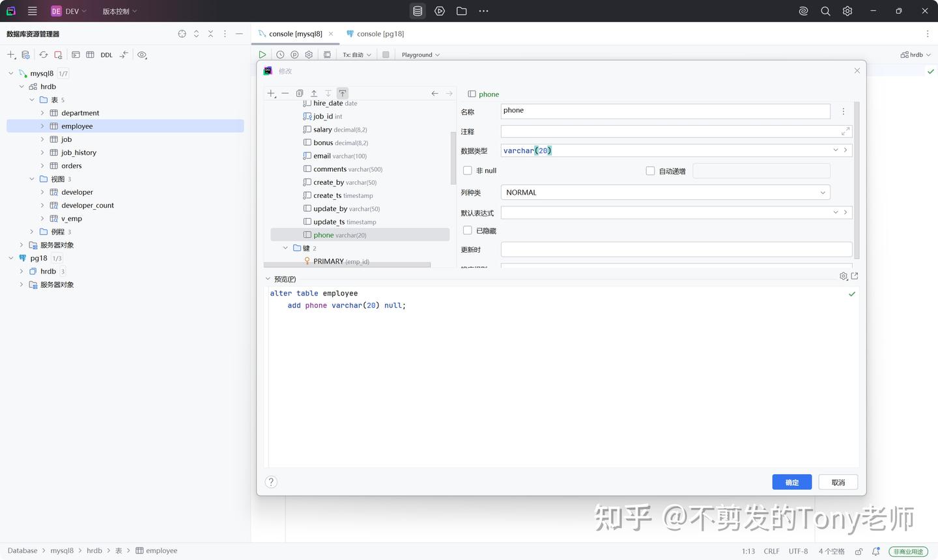Click the jump to source icon in explorer toolbar

(x=124, y=55)
